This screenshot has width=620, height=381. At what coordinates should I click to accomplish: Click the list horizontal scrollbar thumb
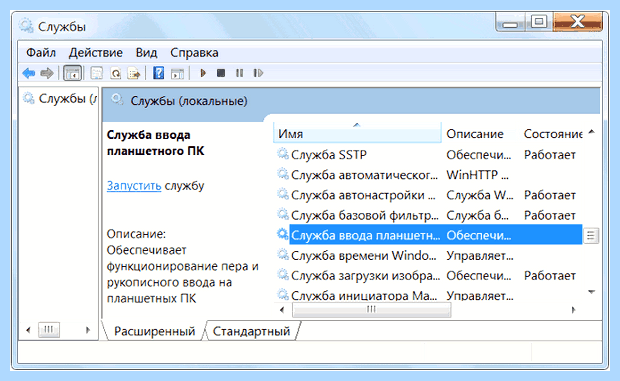[371, 310]
